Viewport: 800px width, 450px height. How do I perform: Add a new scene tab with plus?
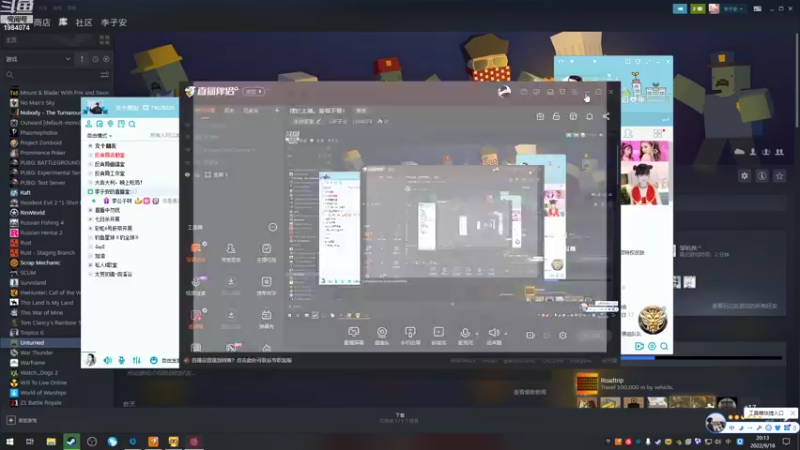point(277,110)
